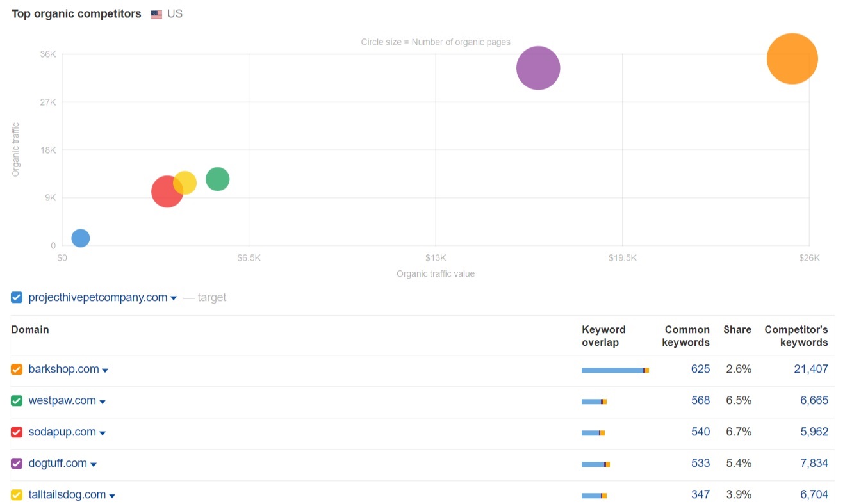845x504 pixels.
Task: Open the westpaw.com domain link
Action: pyautogui.click(x=62, y=401)
